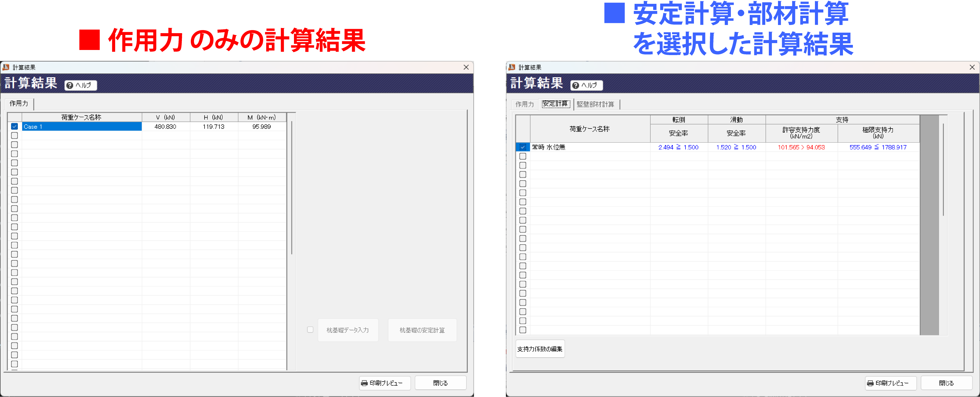Click the application icon in right window title bar
This screenshot has width=980, height=397.
pyautogui.click(x=512, y=67)
